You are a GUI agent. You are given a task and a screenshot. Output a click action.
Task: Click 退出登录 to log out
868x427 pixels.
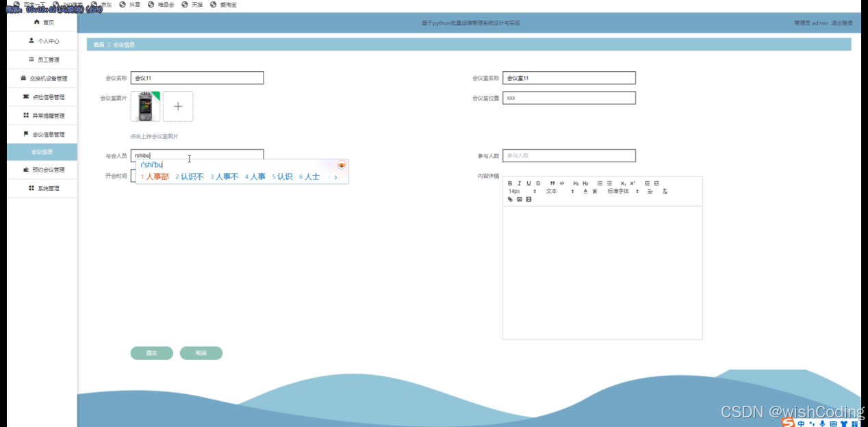842,23
